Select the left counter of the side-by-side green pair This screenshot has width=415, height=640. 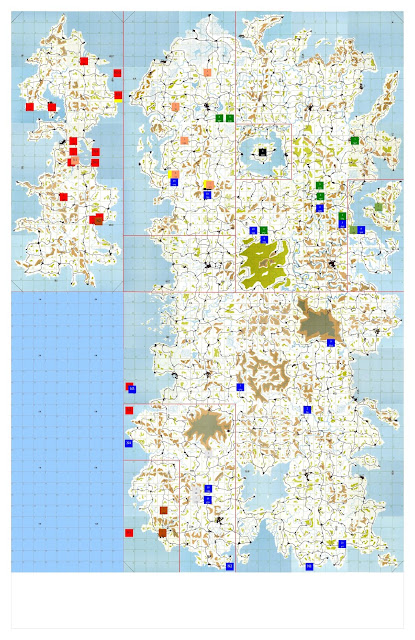pos(219,118)
